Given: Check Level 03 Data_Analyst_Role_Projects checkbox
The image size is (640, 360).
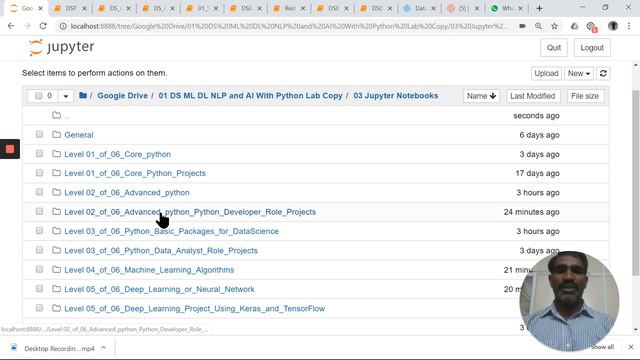Looking at the screenshot, I should [39, 250].
